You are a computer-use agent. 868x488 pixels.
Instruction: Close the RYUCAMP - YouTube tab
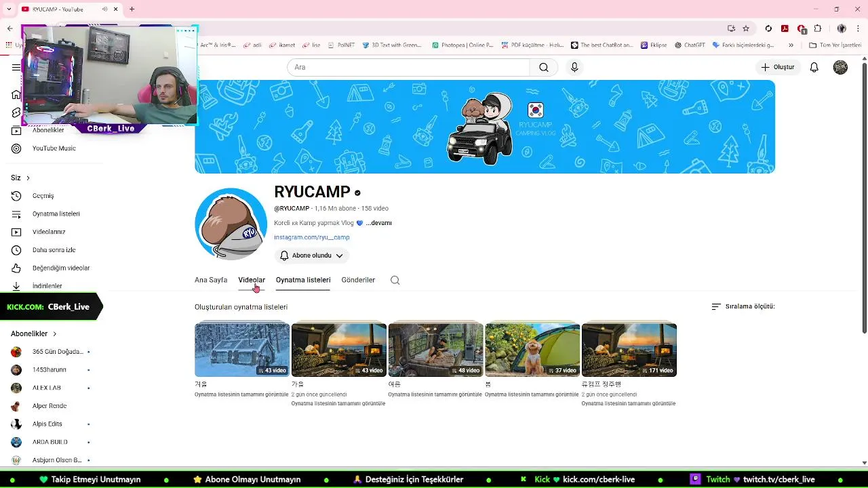[116, 9]
